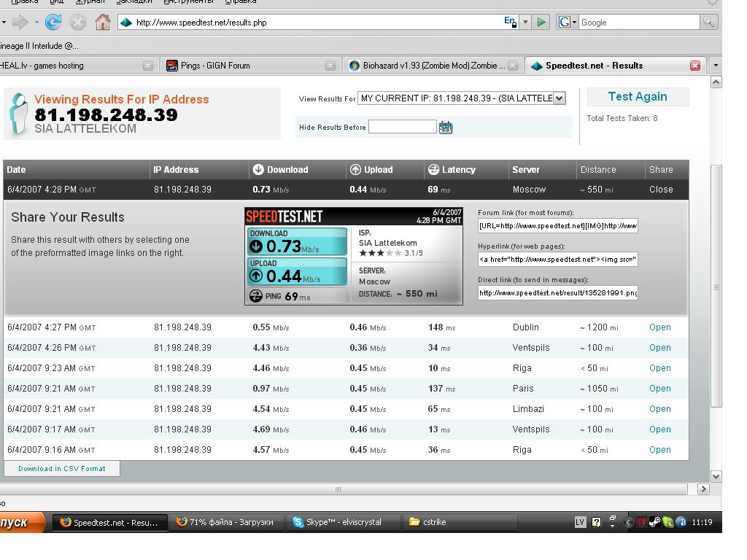Open the tab list dropdown arrow
This screenshot has height=560, width=747.
716,66
